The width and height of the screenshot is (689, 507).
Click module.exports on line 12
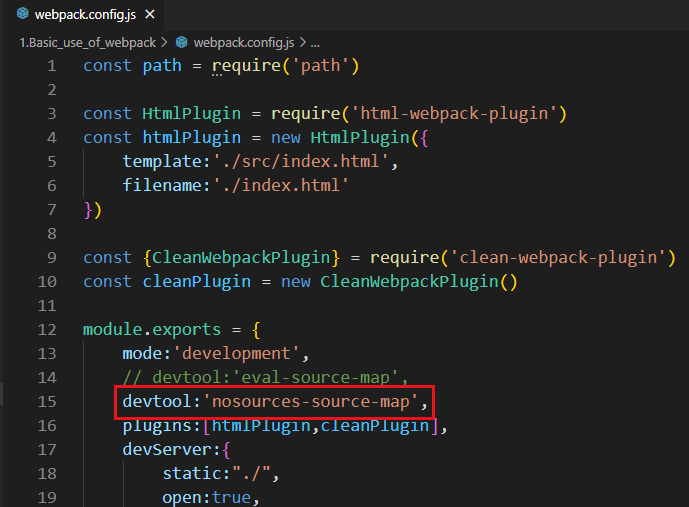coord(152,330)
